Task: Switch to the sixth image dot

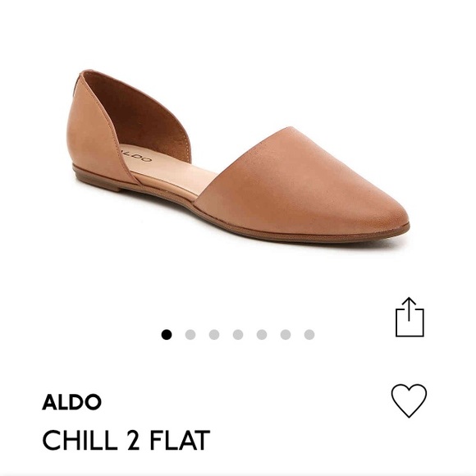Action: 286,335
